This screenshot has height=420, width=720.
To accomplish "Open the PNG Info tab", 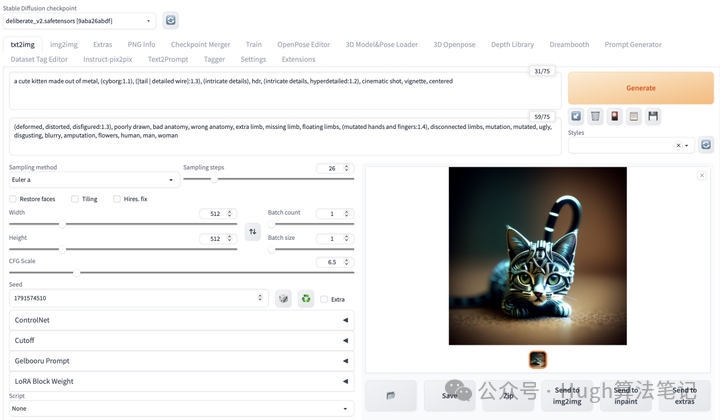I will [x=141, y=45].
